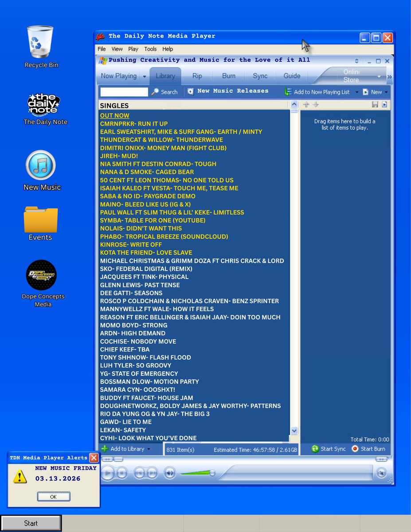Click the OUT NOW link

click(x=115, y=115)
